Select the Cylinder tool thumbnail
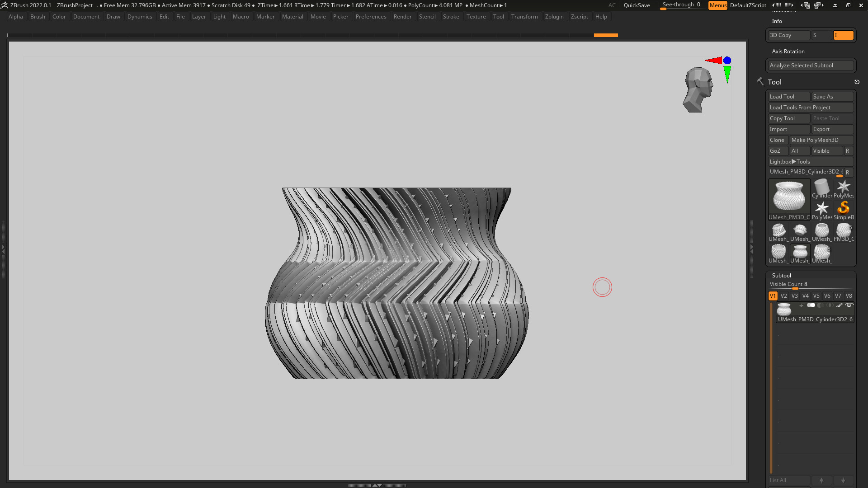 (x=821, y=188)
